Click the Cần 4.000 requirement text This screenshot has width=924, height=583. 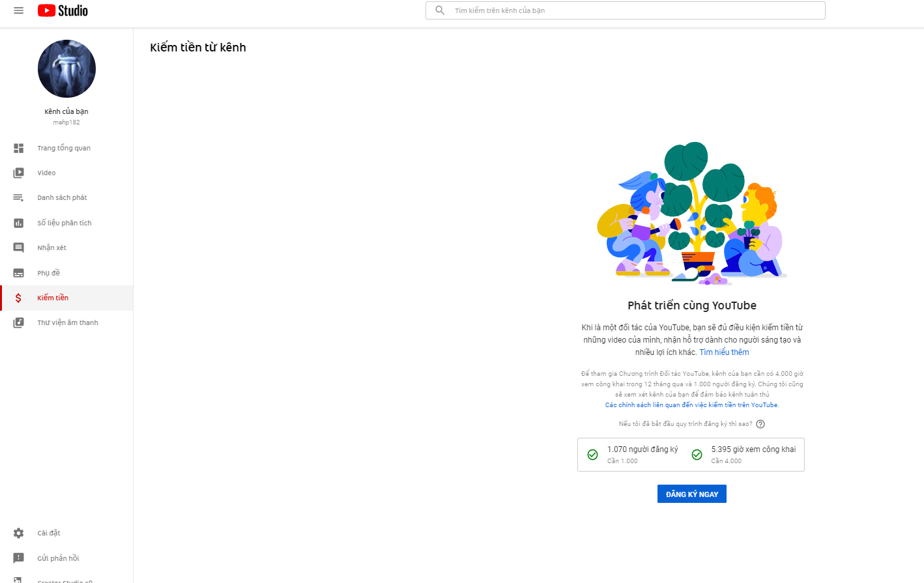pos(726,461)
